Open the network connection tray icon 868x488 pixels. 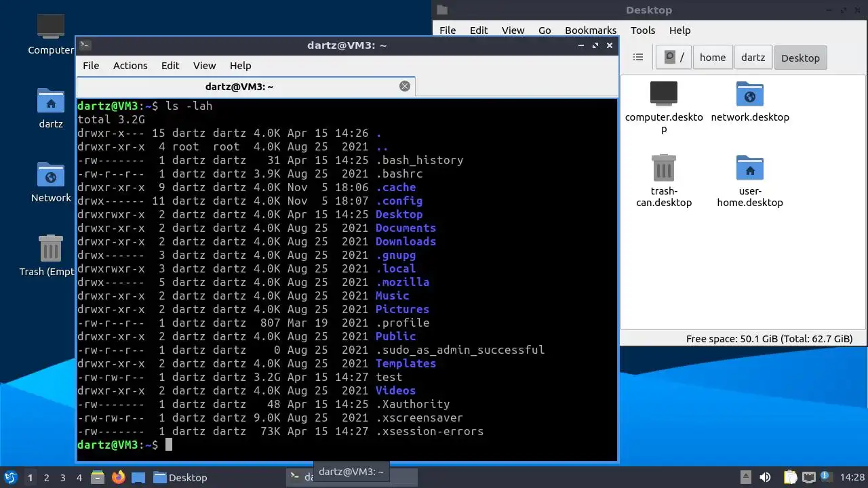pyautogui.click(x=808, y=477)
